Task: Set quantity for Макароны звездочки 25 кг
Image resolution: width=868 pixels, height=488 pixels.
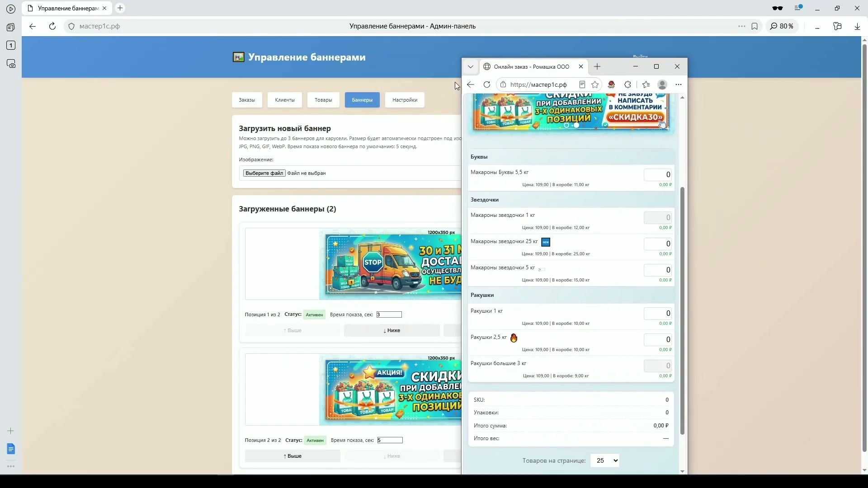Action: click(x=658, y=244)
